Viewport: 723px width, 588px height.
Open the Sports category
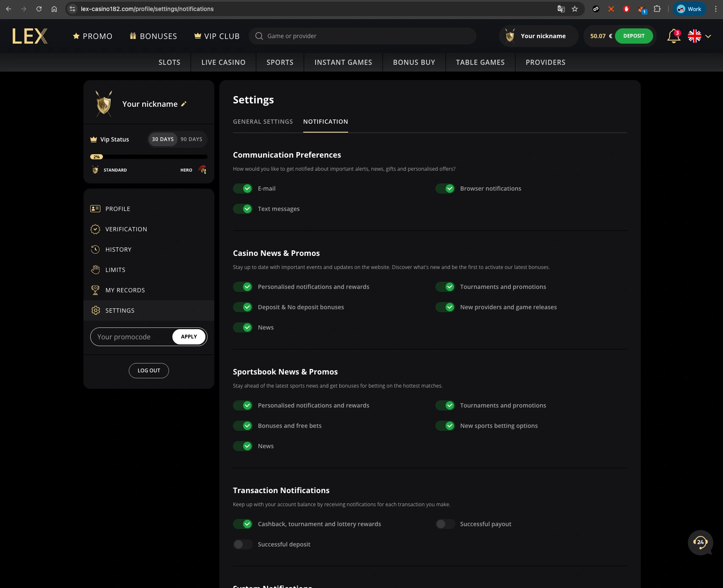point(280,62)
